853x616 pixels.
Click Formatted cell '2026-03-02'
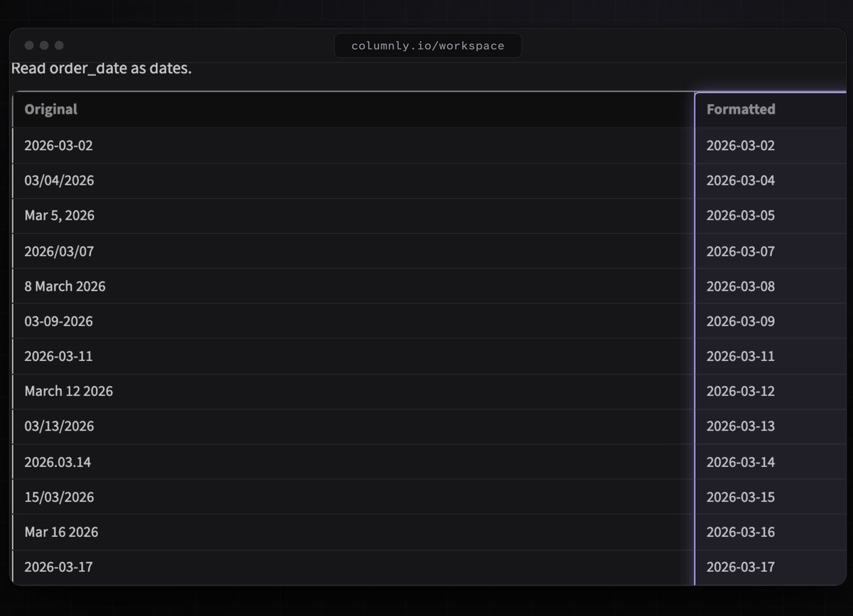point(771,146)
